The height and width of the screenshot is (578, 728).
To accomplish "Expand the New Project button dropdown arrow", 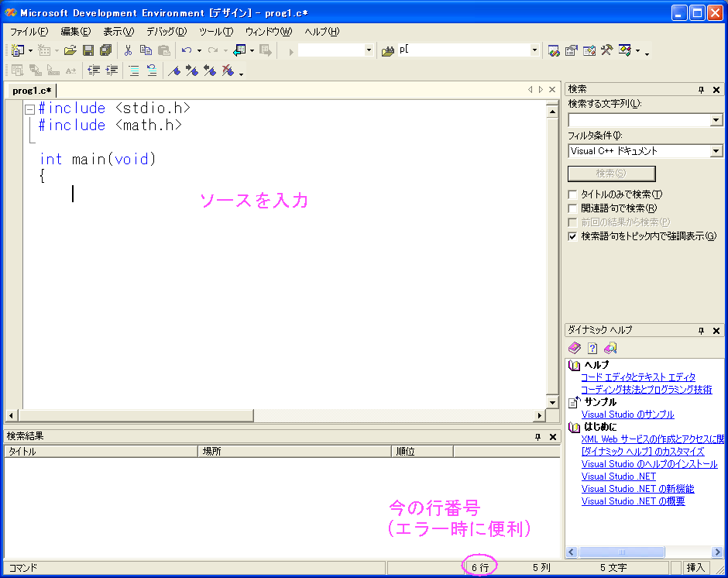I will pos(30,50).
